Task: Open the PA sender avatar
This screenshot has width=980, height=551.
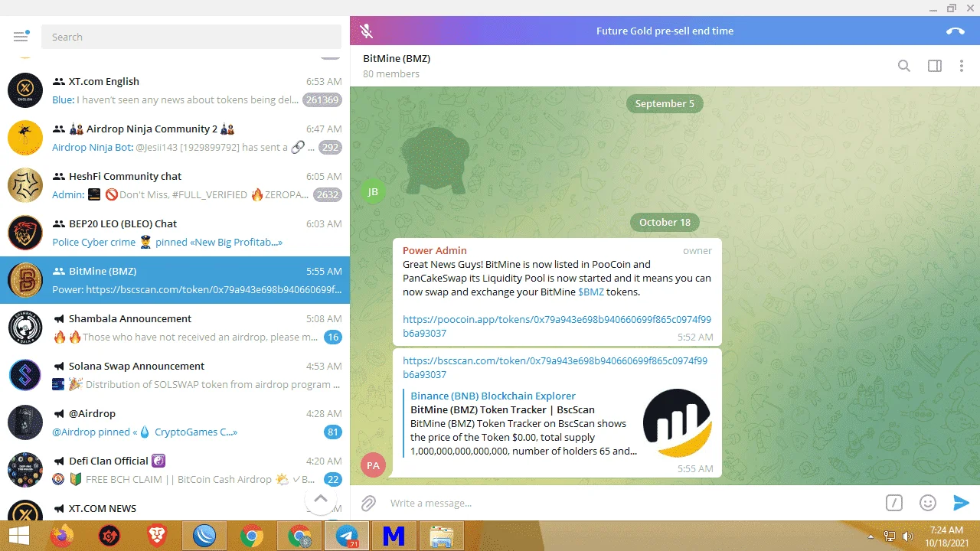Action: (x=373, y=465)
